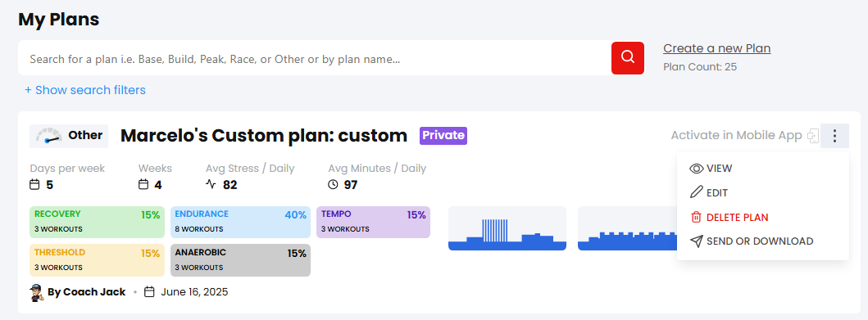Expand Show search filters
Image resolution: width=868 pixels, height=320 pixels.
tap(85, 90)
